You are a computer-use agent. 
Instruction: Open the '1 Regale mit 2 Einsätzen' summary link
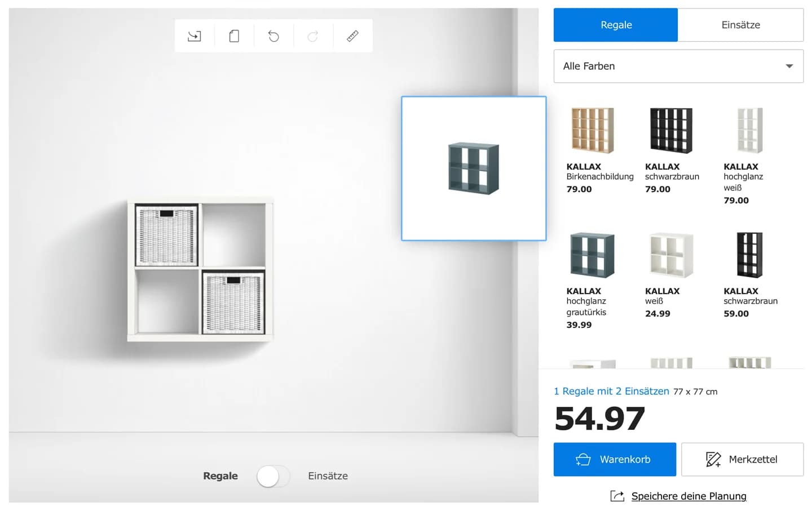[x=611, y=391]
